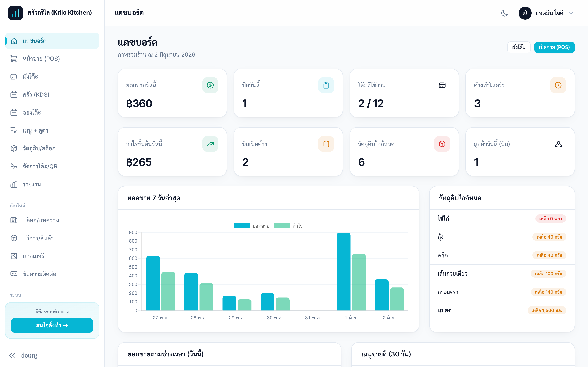
Task: Click the Krilo Kitchen logo icon
Action: click(x=15, y=13)
